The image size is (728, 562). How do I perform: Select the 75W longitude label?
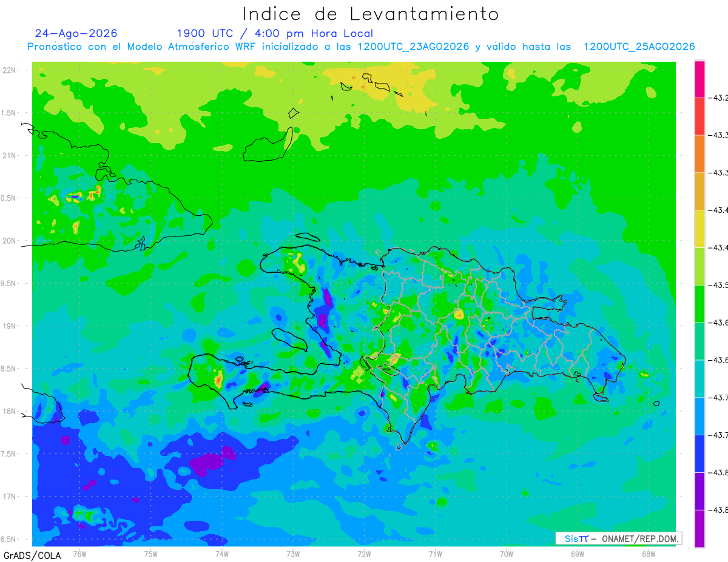tap(150, 554)
